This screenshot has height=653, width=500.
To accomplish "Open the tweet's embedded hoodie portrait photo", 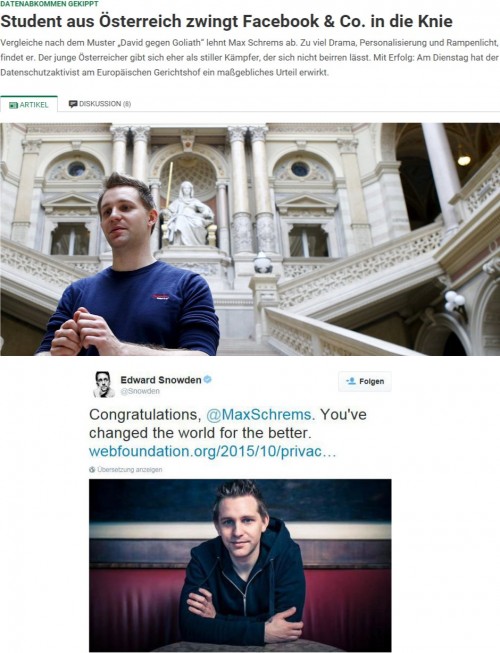I will [x=240, y=565].
